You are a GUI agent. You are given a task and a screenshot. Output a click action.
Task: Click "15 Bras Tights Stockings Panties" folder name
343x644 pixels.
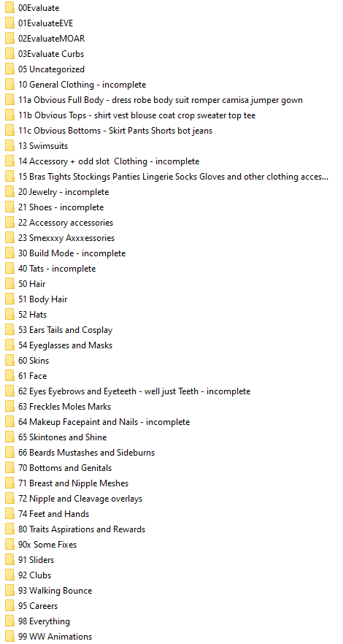(173, 177)
